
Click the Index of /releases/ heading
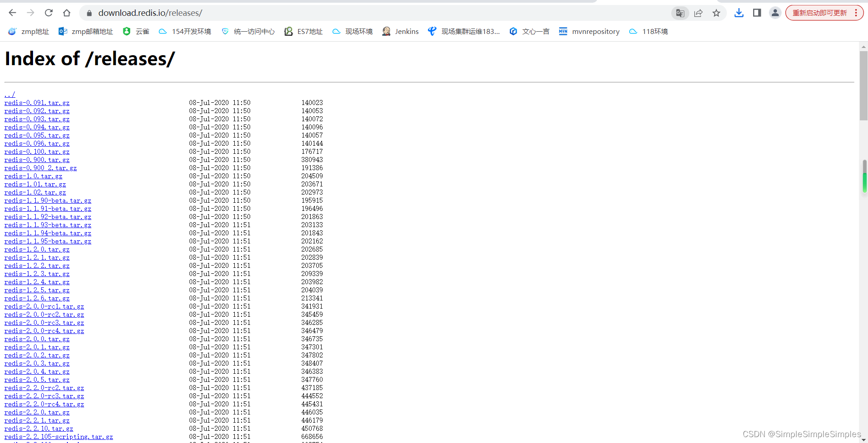click(90, 59)
